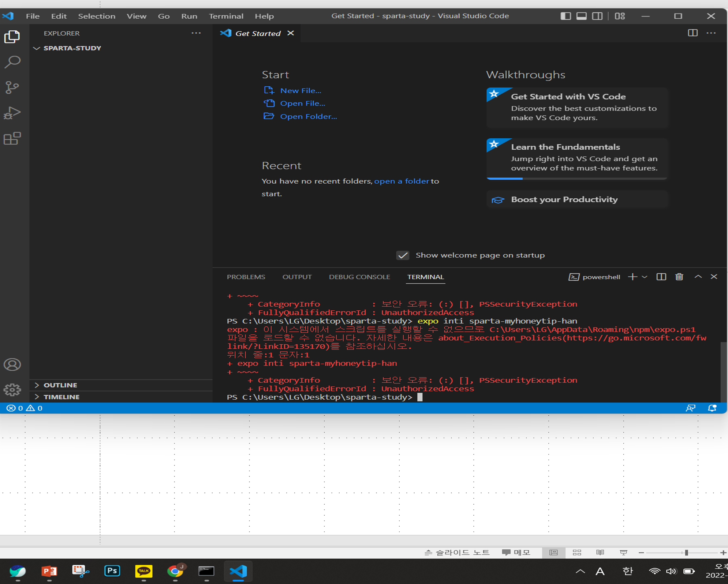This screenshot has height=584, width=728.
Task: Click the Open File... link
Action: [303, 104]
